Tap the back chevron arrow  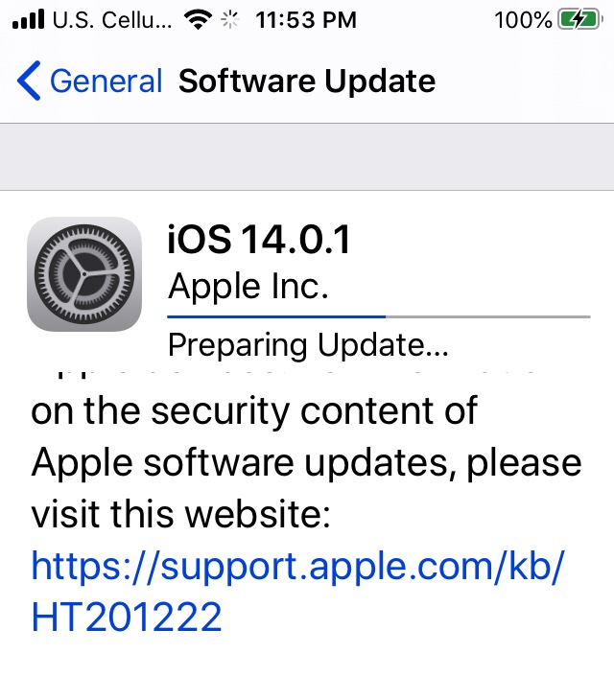click(x=29, y=81)
